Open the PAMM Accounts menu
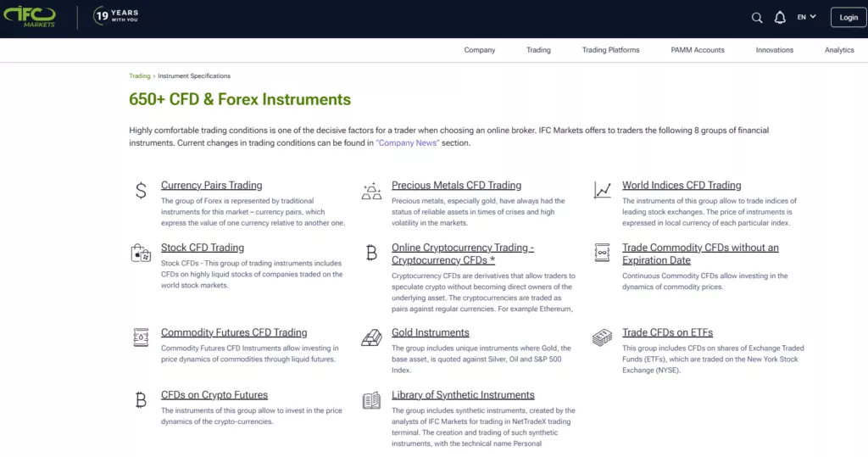This screenshot has width=868, height=457. (x=698, y=50)
